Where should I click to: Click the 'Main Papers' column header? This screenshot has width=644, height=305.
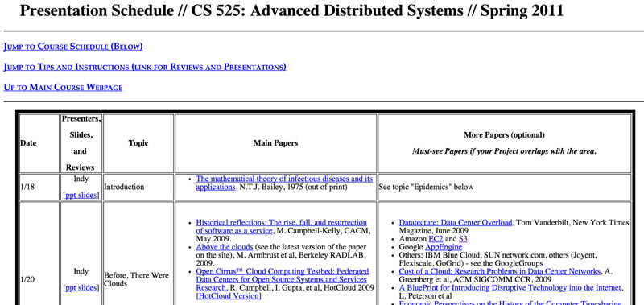[275, 143]
